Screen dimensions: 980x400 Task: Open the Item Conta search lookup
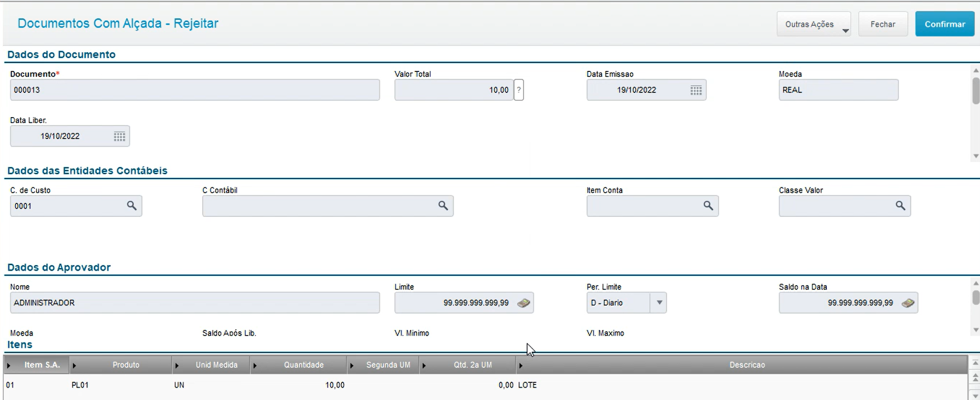[x=709, y=206]
